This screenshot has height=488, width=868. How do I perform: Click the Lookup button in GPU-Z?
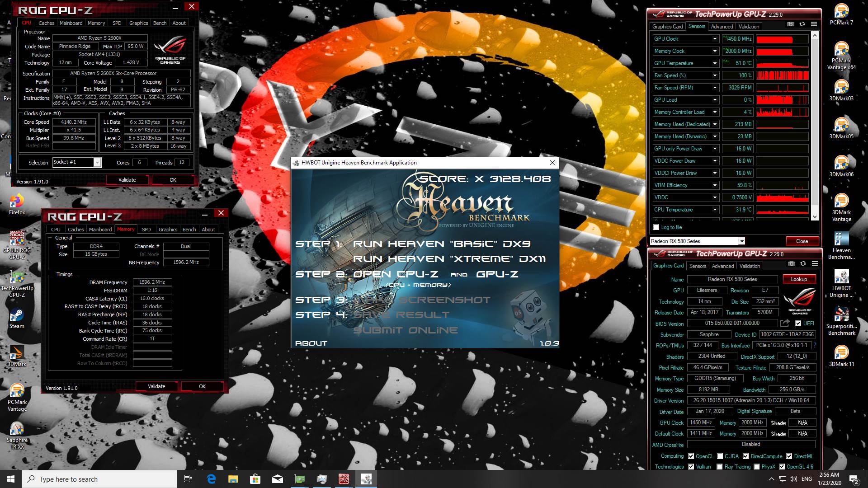pyautogui.click(x=799, y=279)
